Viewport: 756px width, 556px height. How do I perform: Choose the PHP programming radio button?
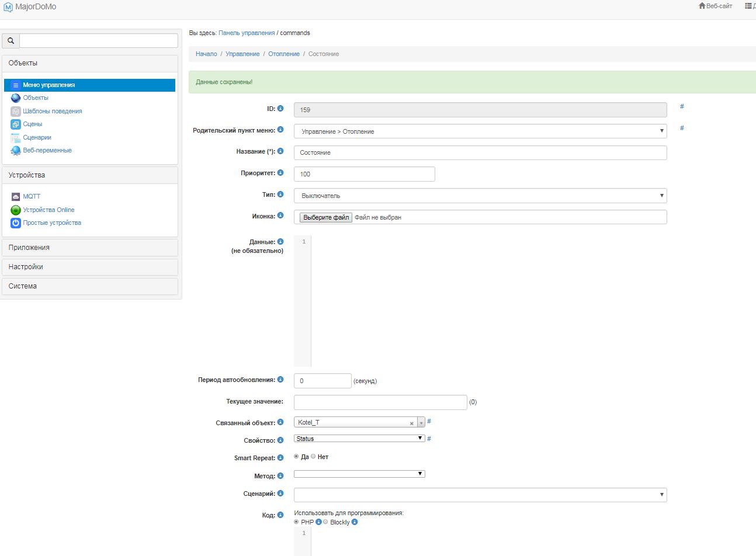click(x=297, y=522)
